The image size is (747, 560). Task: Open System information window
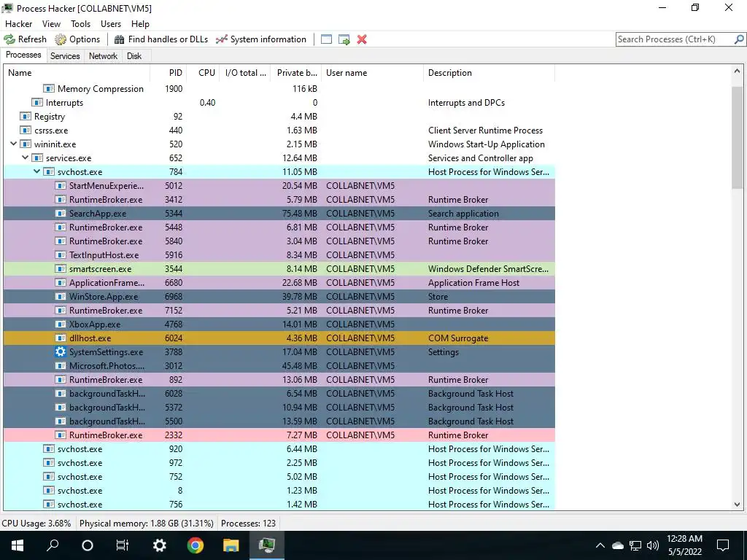click(261, 39)
